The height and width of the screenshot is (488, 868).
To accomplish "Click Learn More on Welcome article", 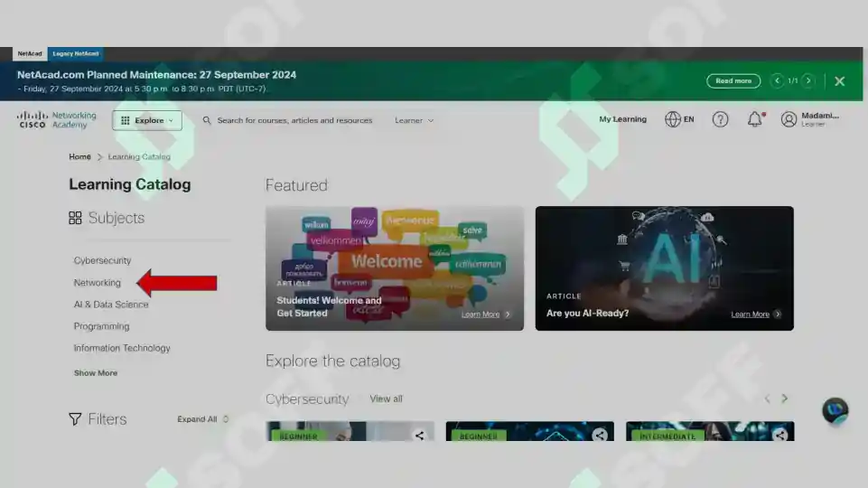I will 485,314.
